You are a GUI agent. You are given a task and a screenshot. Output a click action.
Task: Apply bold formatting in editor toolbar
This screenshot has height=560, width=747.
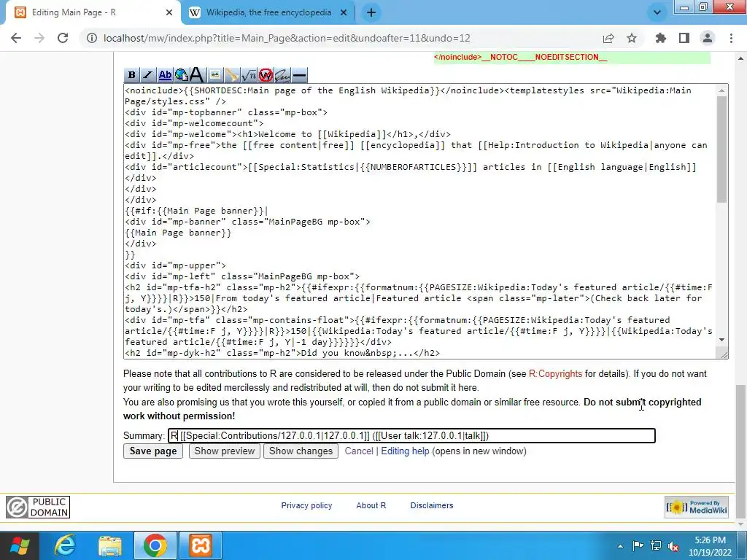[x=131, y=75]
